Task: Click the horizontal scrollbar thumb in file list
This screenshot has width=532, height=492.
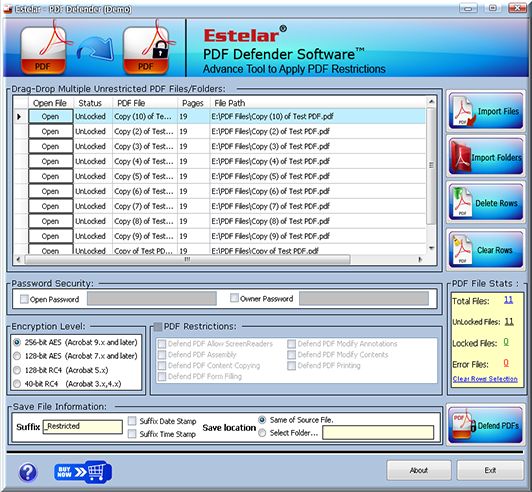Action: 188,260
